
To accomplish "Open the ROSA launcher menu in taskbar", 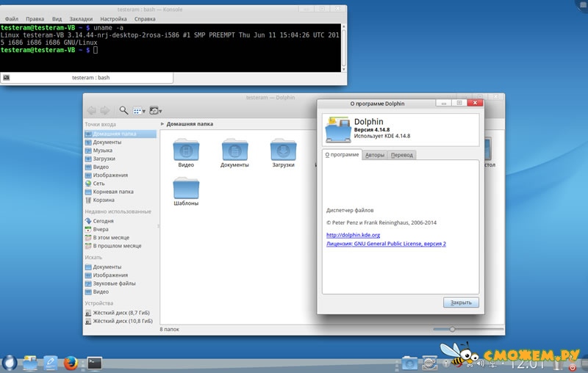I will [x=10, y=363].
